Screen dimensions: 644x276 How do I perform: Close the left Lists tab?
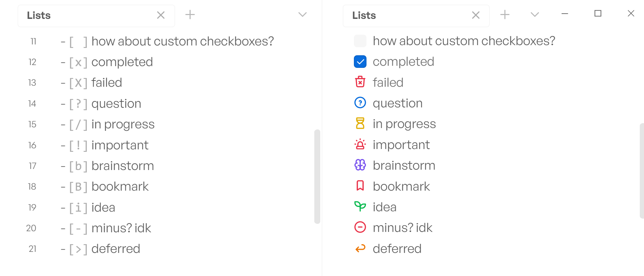161,15
